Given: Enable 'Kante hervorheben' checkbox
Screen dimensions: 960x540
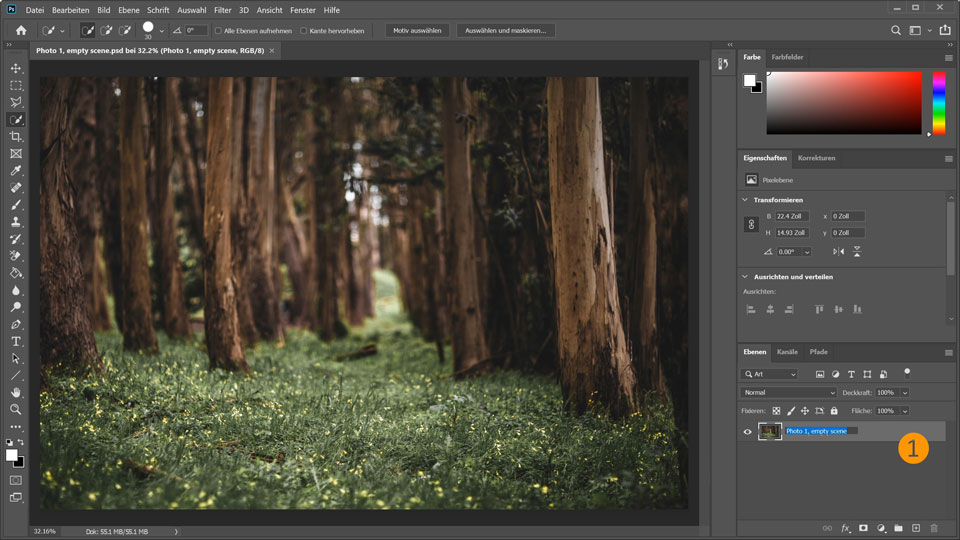Looking at the screenshot, I should click(x=304, y=31).
